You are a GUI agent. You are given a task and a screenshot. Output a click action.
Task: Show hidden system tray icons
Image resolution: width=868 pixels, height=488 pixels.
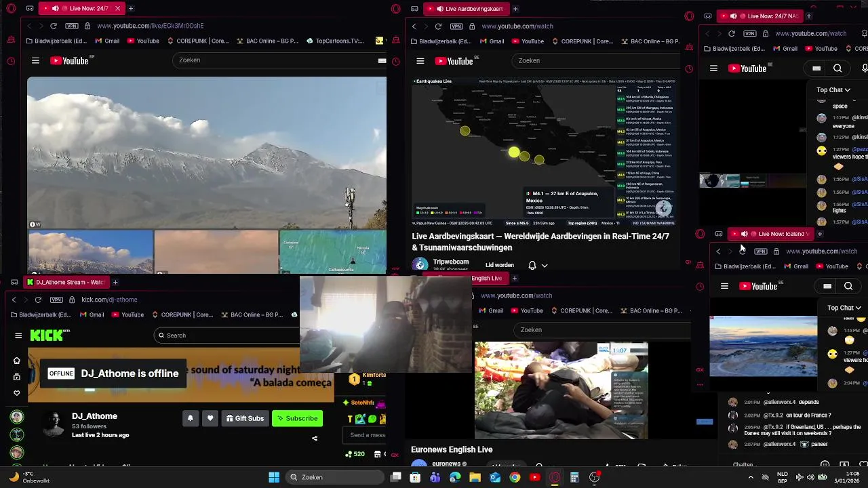(751, 477)
